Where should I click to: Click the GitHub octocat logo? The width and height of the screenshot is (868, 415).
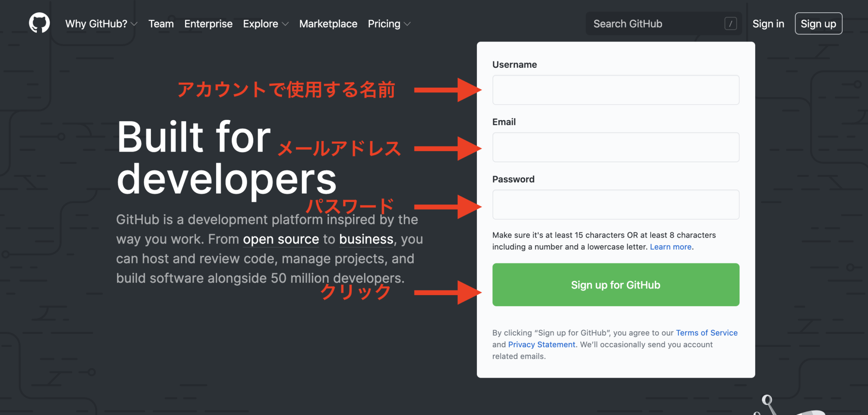39,23
